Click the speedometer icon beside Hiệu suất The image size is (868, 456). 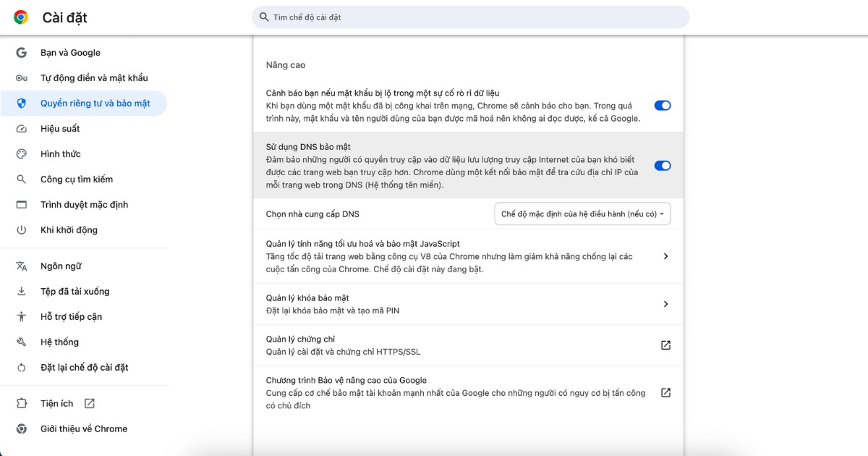click(21, 128)
